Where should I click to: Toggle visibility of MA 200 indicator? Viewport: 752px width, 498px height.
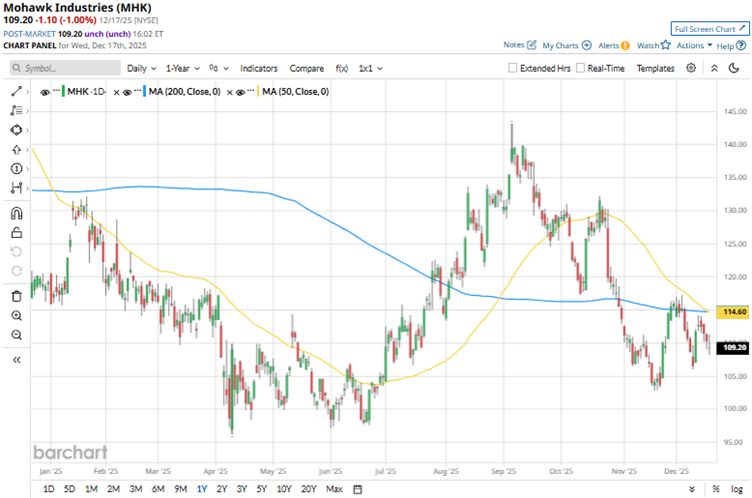tap(127, 92)
